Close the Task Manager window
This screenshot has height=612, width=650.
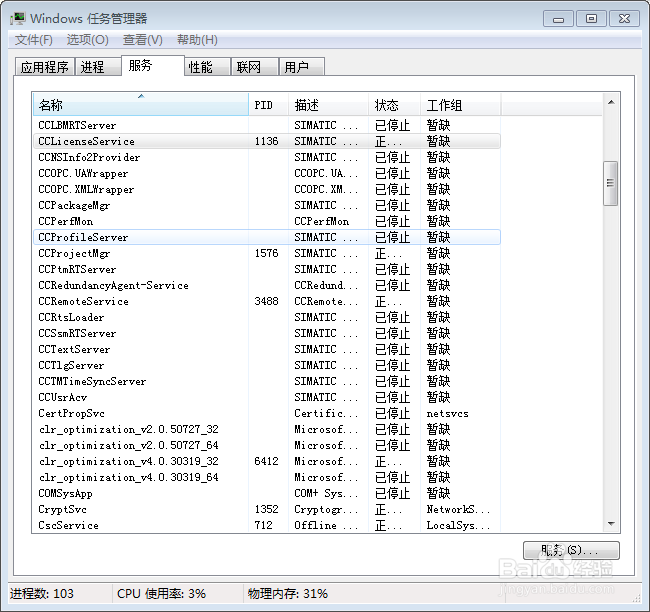[624, 19]
